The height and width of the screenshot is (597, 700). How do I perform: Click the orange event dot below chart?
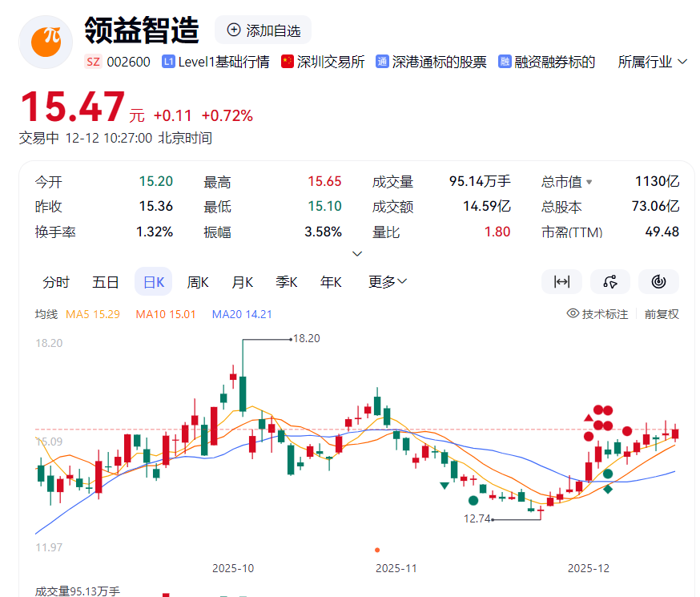pos(377,550)
